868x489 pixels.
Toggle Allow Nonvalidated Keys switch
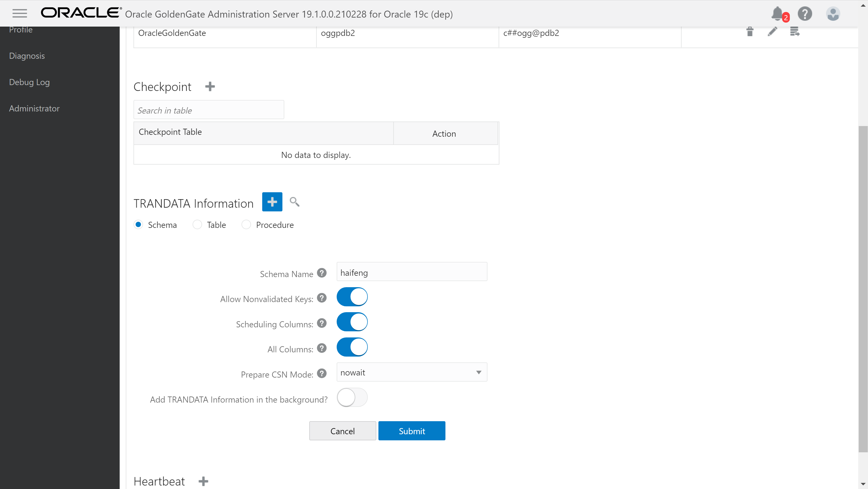click(x=352, y=297)
